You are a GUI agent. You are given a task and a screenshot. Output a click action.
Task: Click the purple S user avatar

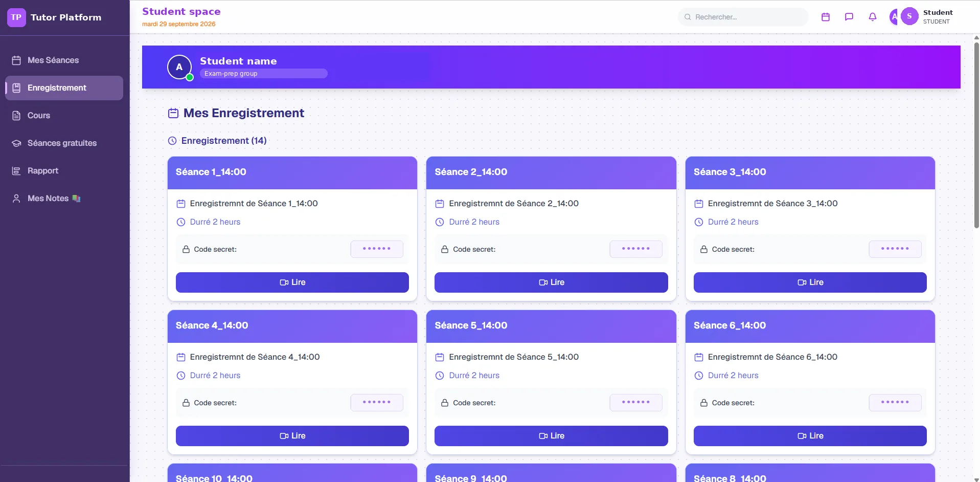click(909, 16)
